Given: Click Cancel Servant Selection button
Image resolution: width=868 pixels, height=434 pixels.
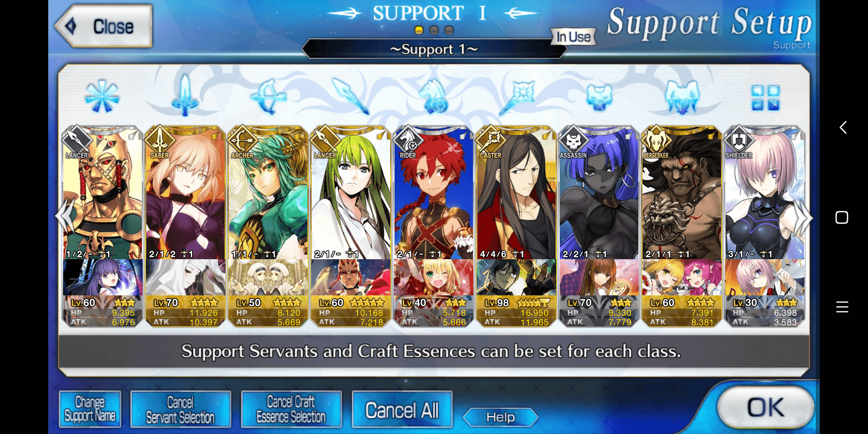Looking at the screenshot, I should pyautogui.click(x=180, y=409).
